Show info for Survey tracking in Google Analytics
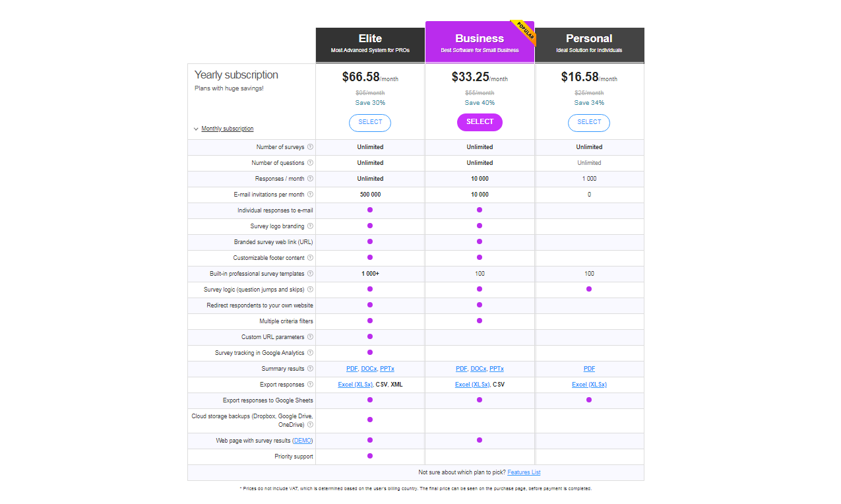 (x=310, y=353)
